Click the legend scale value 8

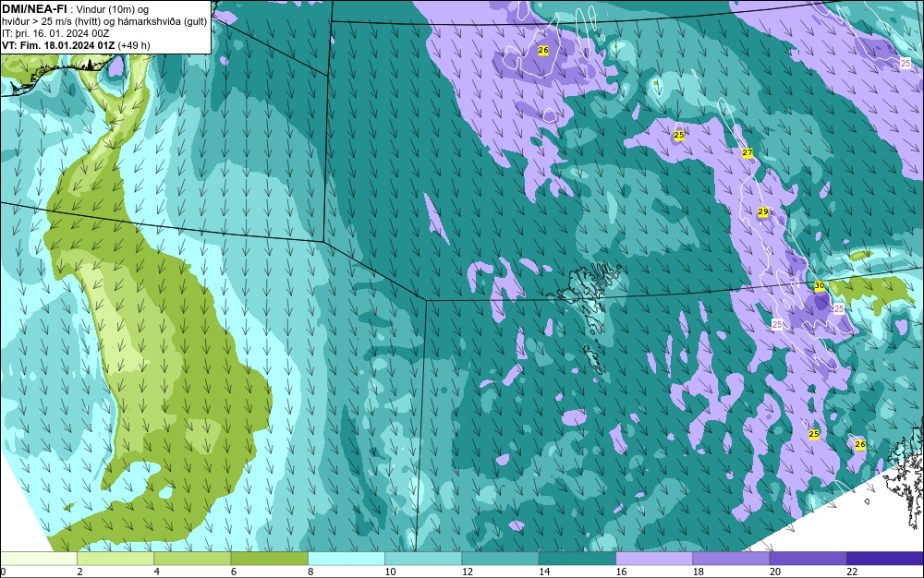click(310, 572)
